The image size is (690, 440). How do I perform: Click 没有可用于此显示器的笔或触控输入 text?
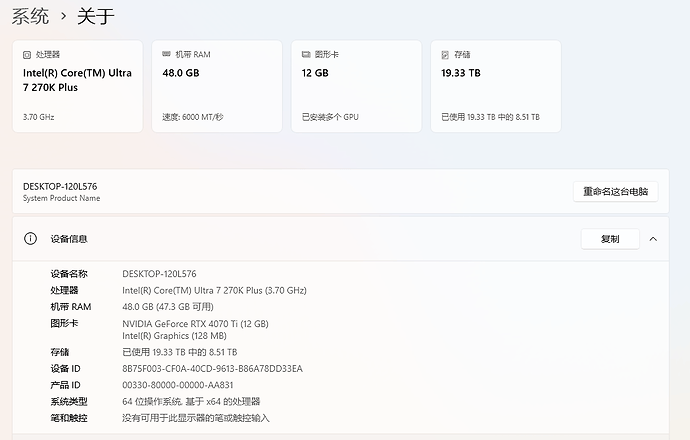click(196, 418)
